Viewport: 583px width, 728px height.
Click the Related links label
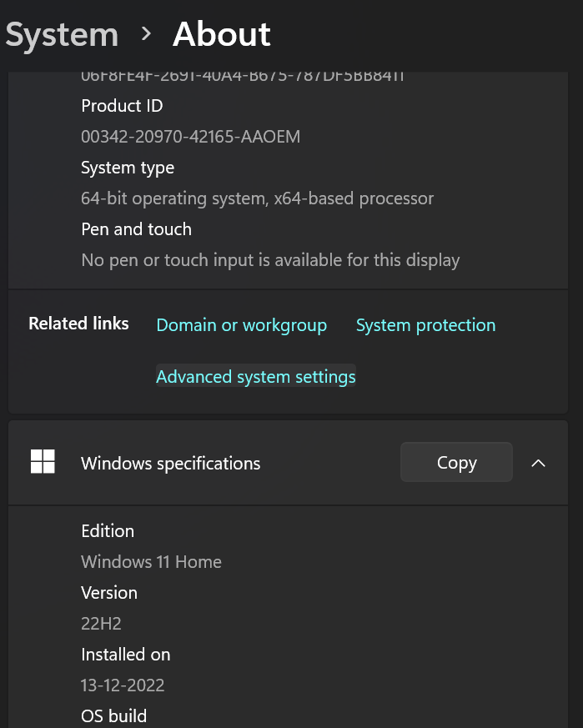pyautogui.click(x=78, y=324)
